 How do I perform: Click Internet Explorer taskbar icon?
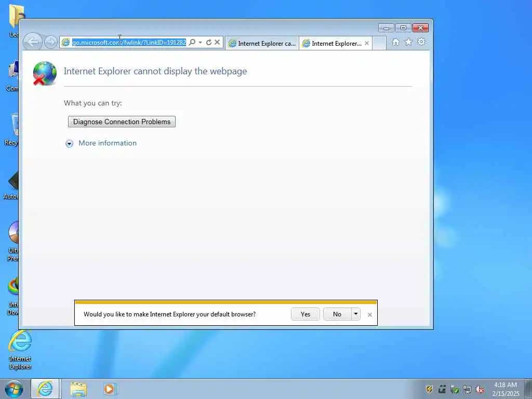coord(45,389)
